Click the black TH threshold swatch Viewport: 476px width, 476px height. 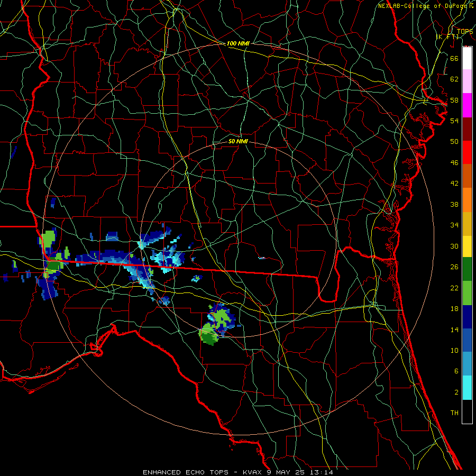click(467, 411)
